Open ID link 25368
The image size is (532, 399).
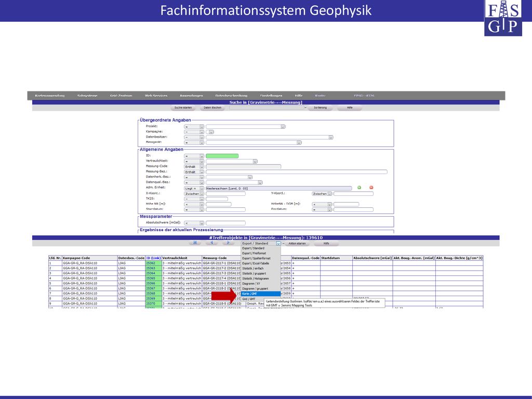pos(150,294)
